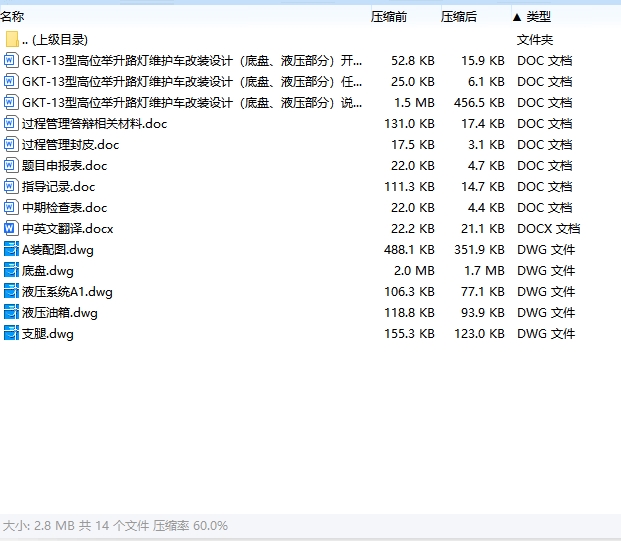Select file A装配图.dwg
Image resolution: width=621 pixels, height=541 pixels.
click(x=58, y=250)
